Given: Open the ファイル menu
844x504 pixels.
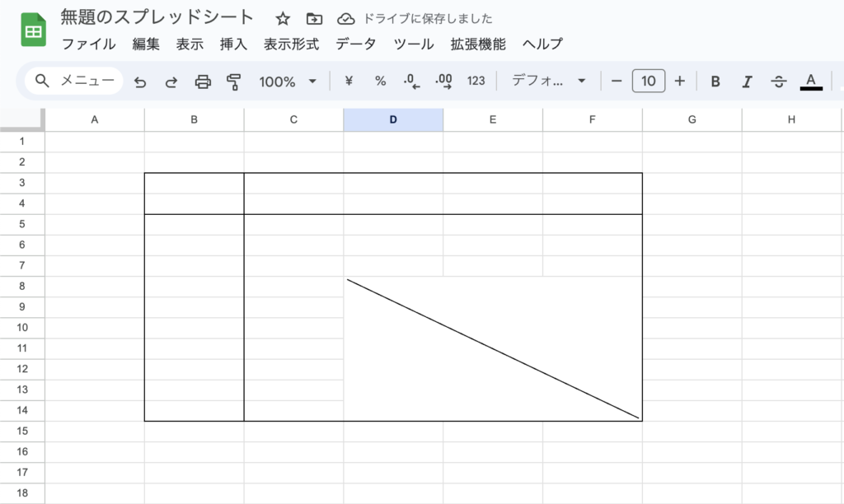Looking at the screenshot, I should [x=89, y=44].
